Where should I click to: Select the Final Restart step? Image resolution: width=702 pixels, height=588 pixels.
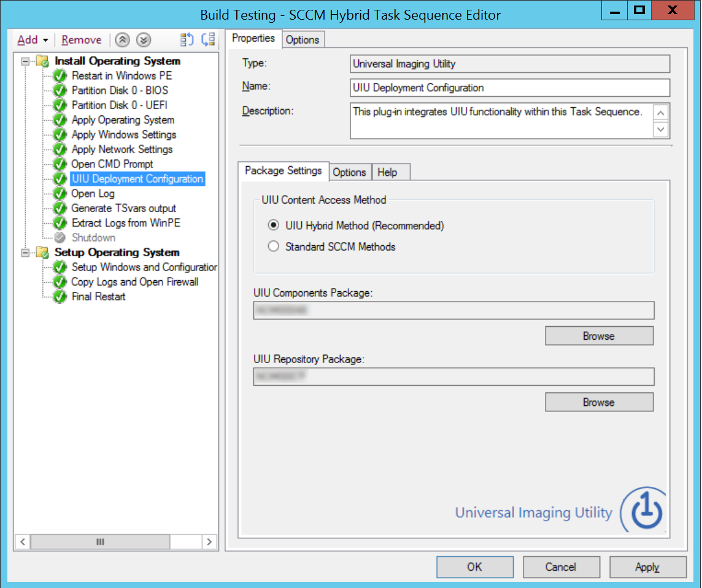(x=99, y=297)
